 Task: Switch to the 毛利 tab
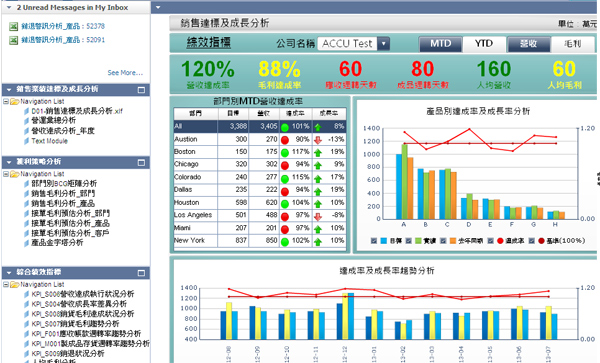coord(573,44)
